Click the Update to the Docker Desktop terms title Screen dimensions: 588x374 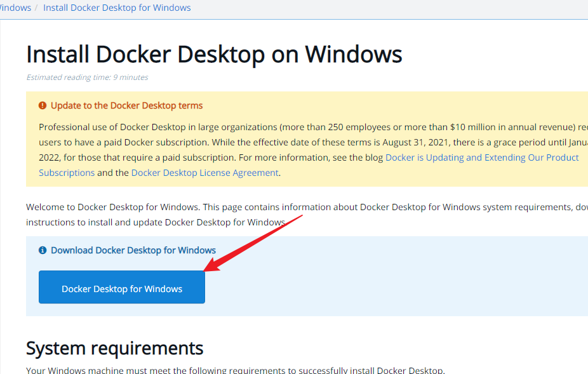pyautogui.click(x=127, y=105)
